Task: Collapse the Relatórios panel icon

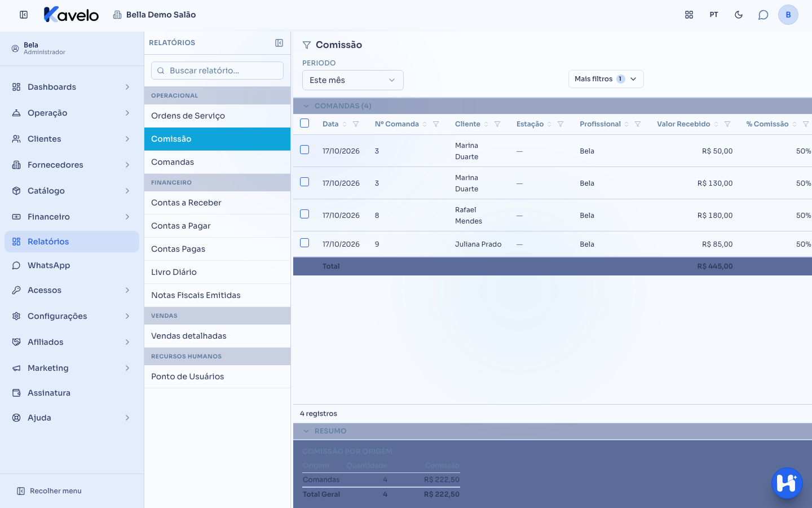Action: point(279,43)
